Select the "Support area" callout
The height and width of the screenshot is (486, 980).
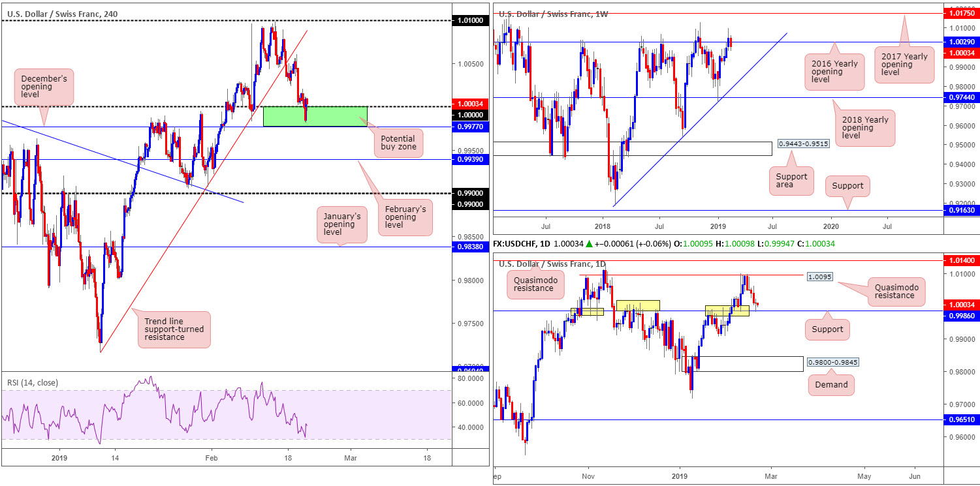point(793,182)
